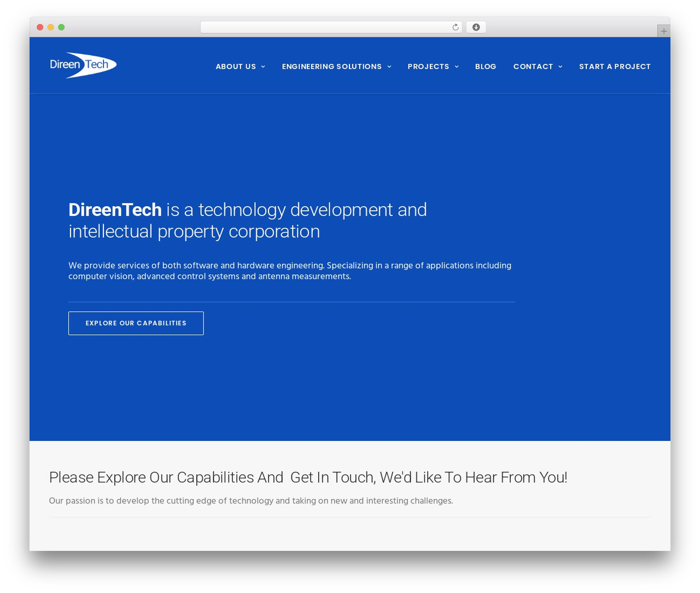The width and height of the screenshot is (700, 593).
Task: Reload page with the refresh icon
Action: [455, 27]
